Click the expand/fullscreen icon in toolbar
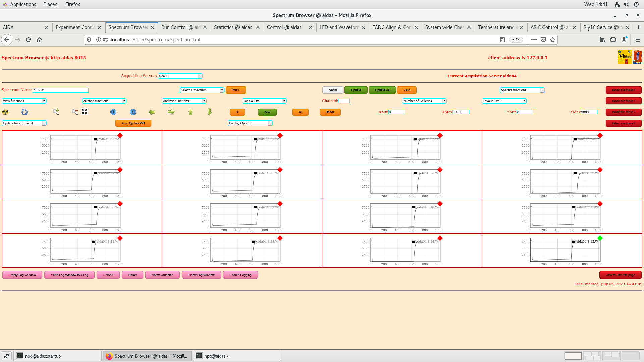This screenshot has width=644, height=362. [85, 111]
